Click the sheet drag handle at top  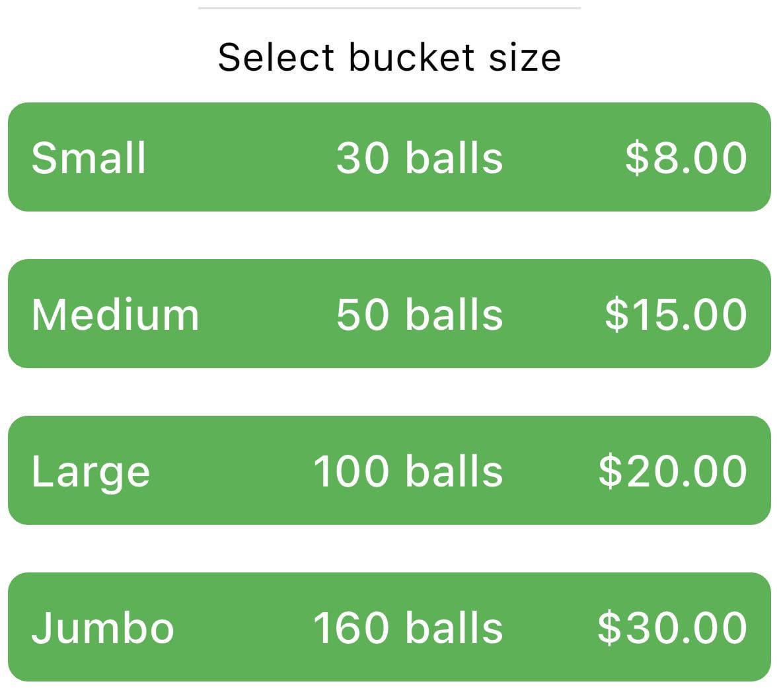click(x=389, y=8)
